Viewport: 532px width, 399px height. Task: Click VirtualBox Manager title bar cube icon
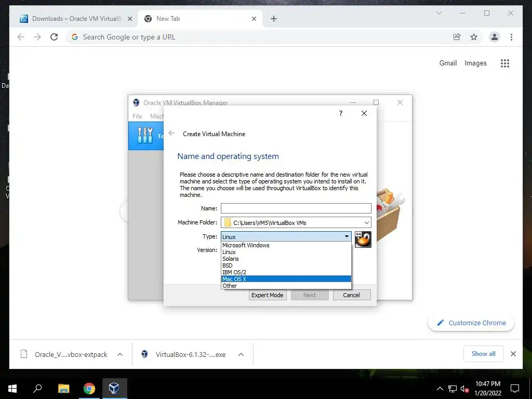[136, 102]
